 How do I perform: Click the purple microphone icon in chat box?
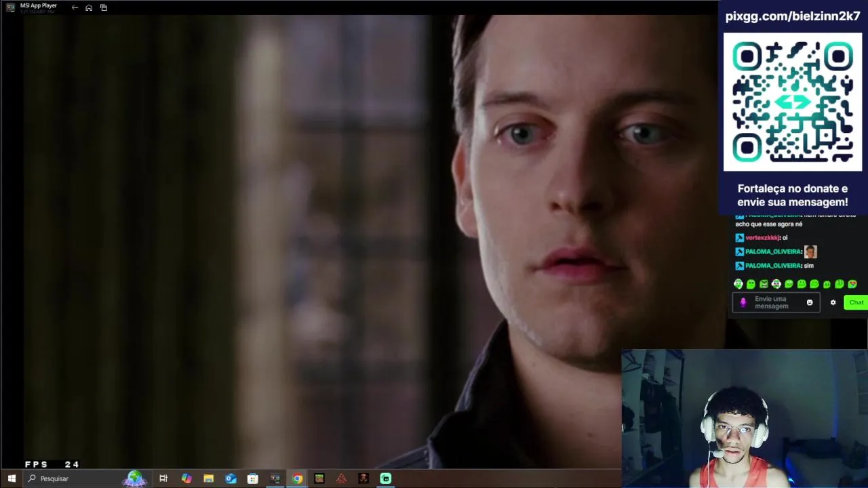(x=743, y=302)
